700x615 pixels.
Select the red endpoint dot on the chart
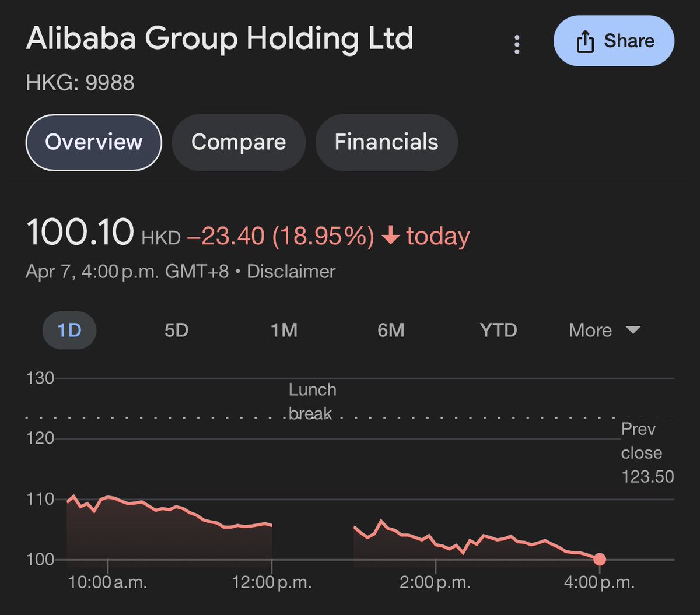600,560
